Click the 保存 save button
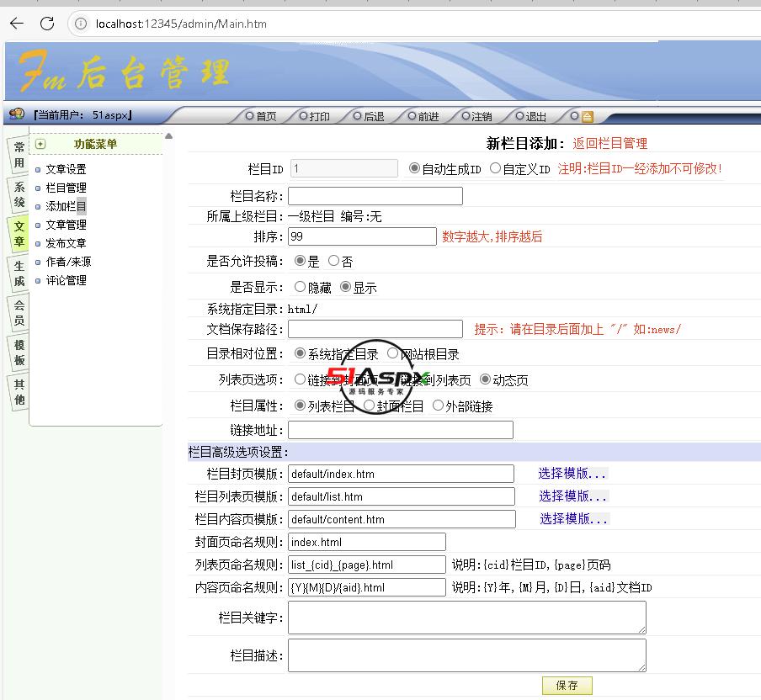761x700 pixels. [567, 685]
